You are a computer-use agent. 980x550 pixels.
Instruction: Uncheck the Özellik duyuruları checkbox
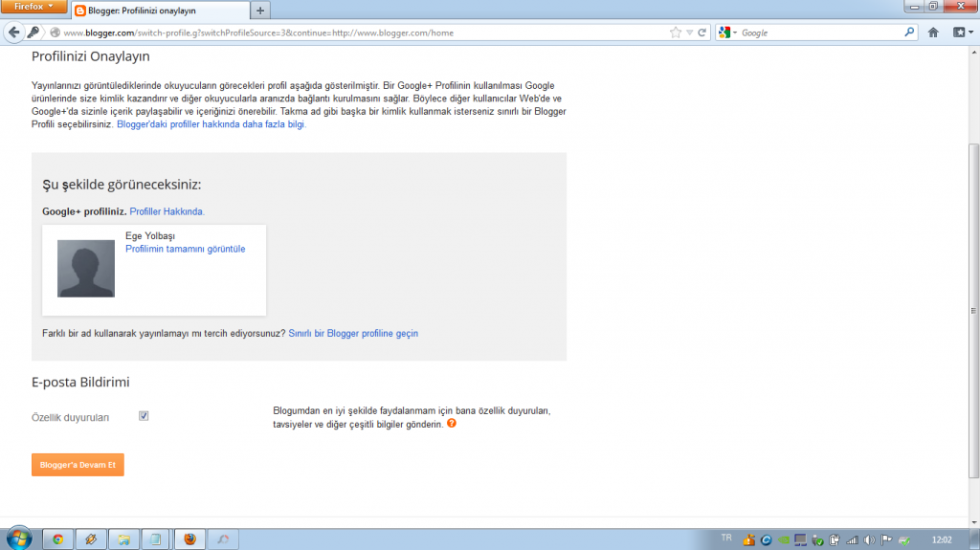[144, 416]
